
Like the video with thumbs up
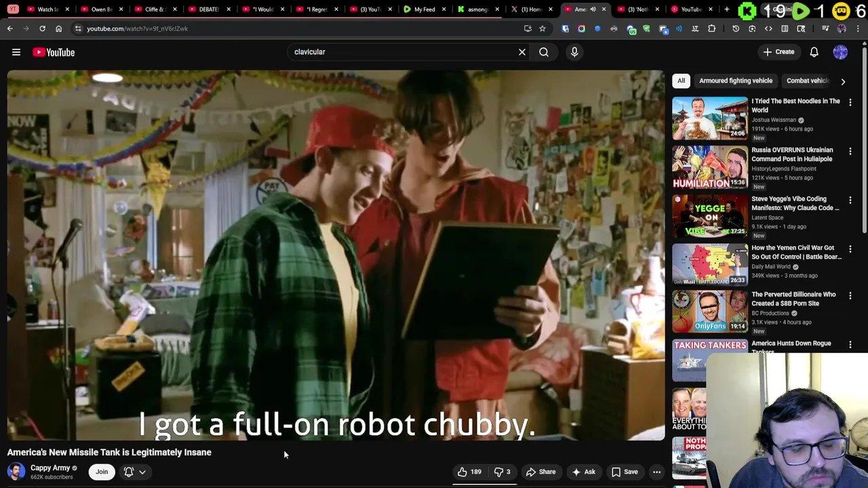pyautogui.click(x=469, y=472)
